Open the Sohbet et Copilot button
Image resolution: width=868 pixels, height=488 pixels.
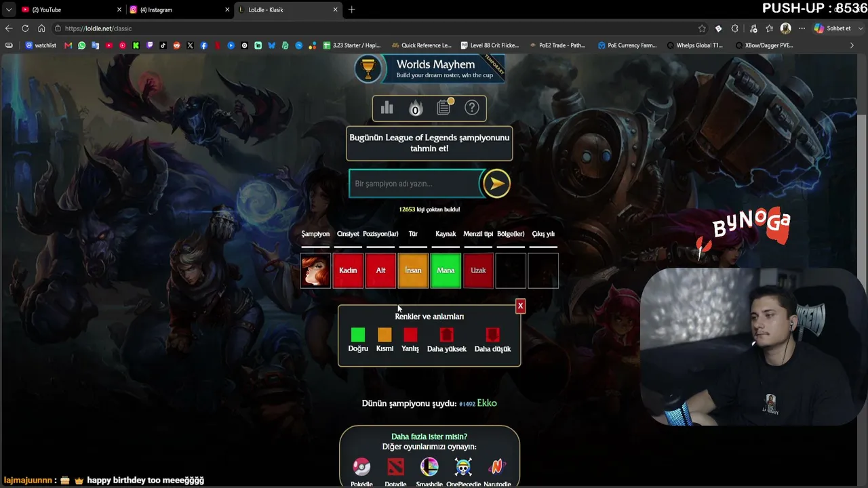832,28
